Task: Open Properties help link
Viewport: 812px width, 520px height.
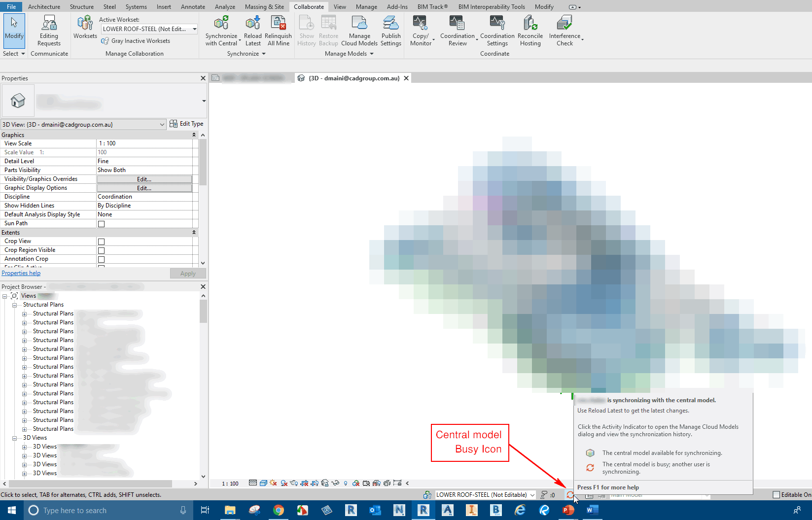Action: (x=21, y=273)
